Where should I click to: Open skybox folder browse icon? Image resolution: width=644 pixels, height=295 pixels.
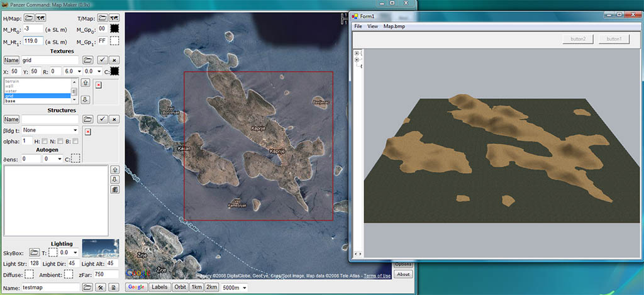coord(35,252)
